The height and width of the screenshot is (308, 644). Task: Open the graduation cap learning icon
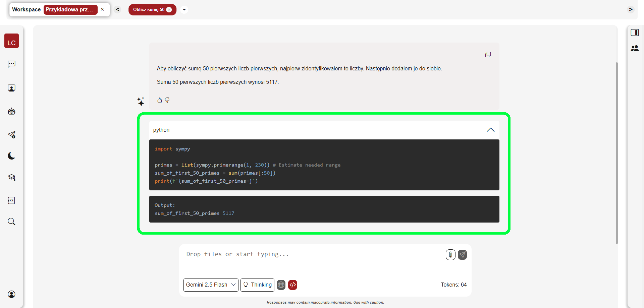[11, 177]
